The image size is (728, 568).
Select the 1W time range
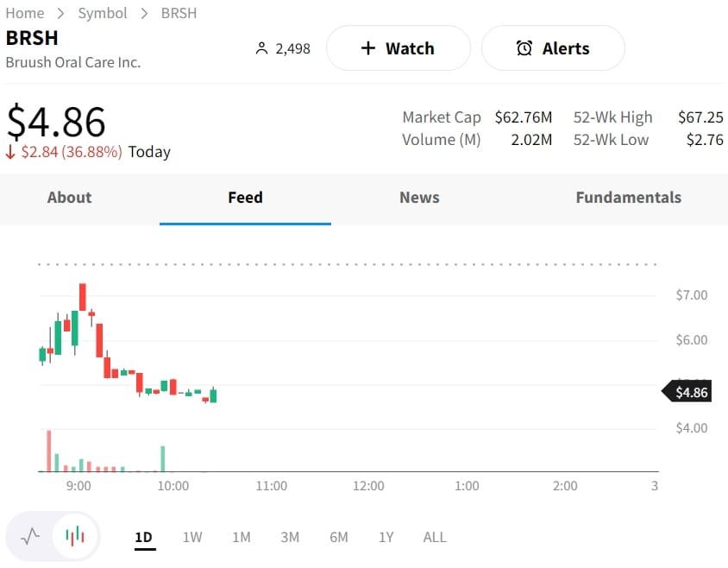[192, 537]
